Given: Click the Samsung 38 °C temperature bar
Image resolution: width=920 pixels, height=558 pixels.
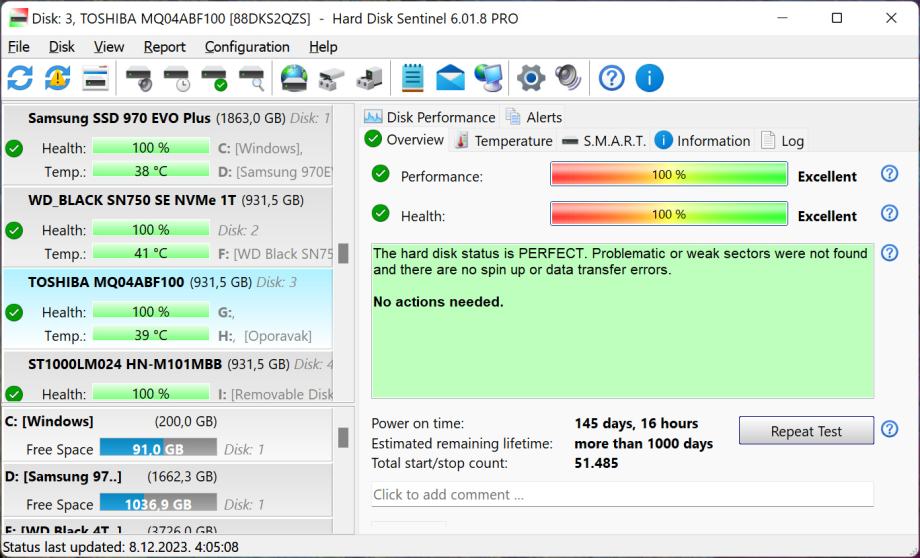Looking at the screenshot, I should point(151,171).
